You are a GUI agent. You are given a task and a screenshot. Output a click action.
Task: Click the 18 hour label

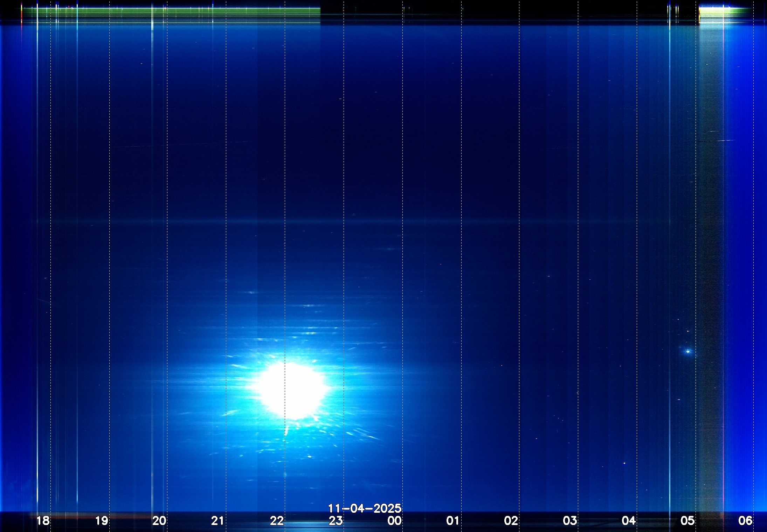[x=43, y=521]
